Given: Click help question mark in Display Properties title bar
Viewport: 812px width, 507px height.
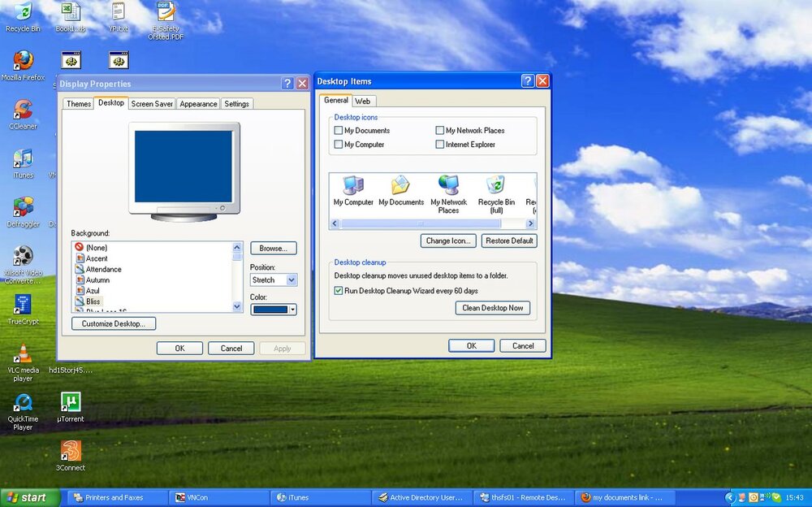Looking at the screenshot, I should pyautogui.click(x=287, y=84).
